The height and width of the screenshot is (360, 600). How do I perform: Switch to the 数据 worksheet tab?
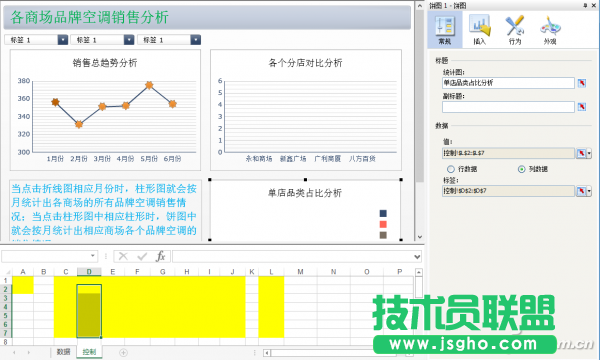pyautogui.click(x=63, y=352)
